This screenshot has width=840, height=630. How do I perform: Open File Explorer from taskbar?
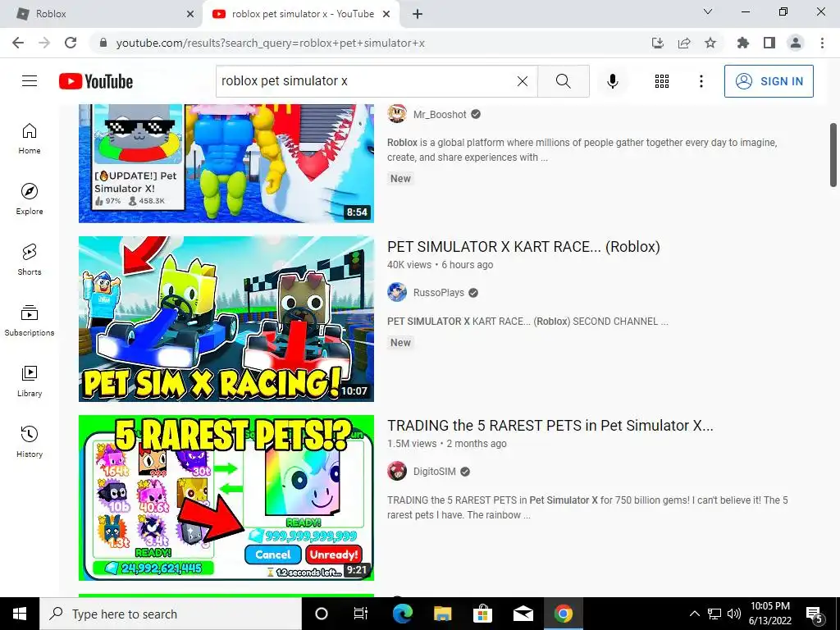pyautogui.click(x=442, y=614)
